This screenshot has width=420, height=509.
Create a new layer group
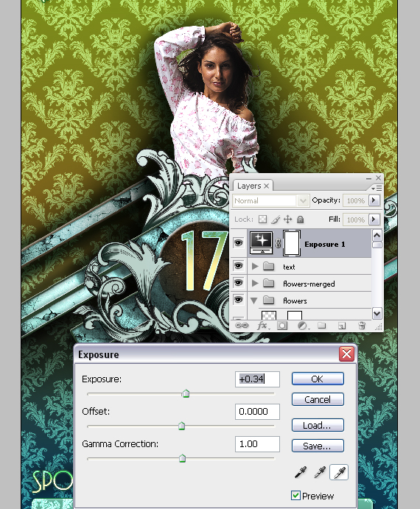tap(321, 326)
